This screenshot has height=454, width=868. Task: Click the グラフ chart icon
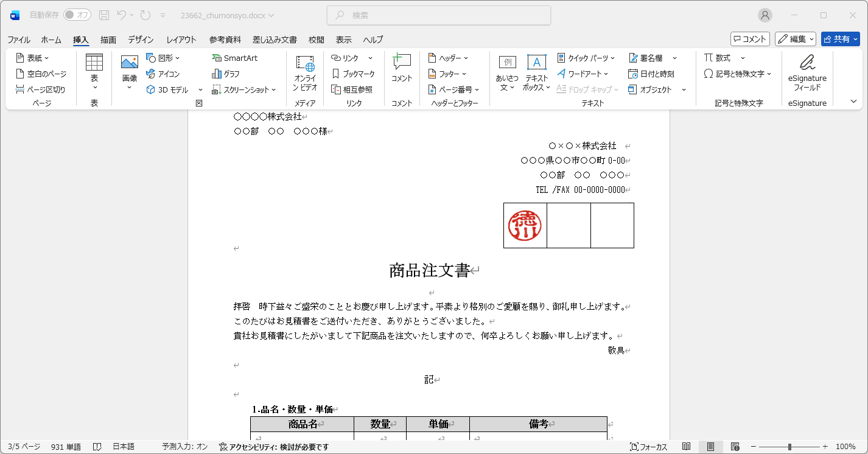coord(226,74)
